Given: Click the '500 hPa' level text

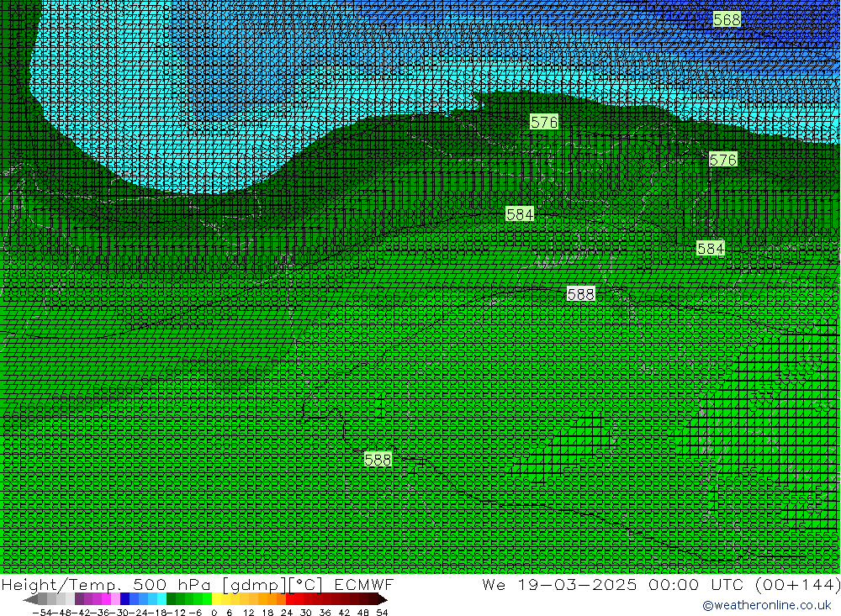Looking at the screenshot, I should pyautogui.click(x=172, y=584).
